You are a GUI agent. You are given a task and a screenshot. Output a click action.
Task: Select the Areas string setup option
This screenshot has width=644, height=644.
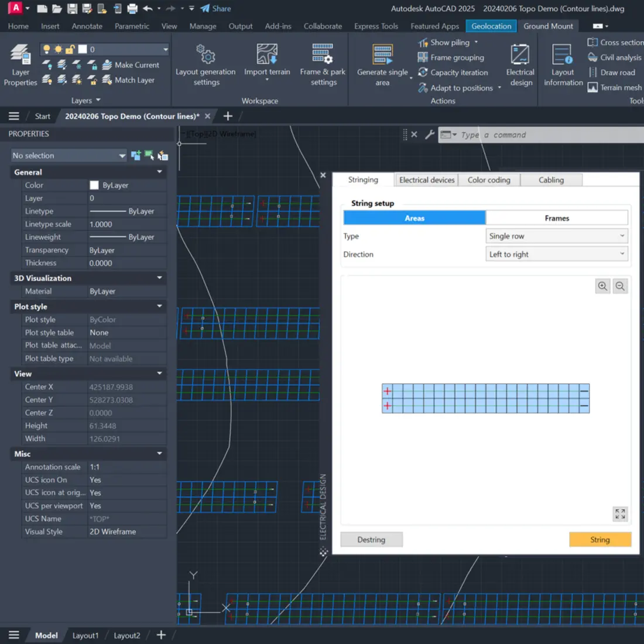click(x=415, y=217)
